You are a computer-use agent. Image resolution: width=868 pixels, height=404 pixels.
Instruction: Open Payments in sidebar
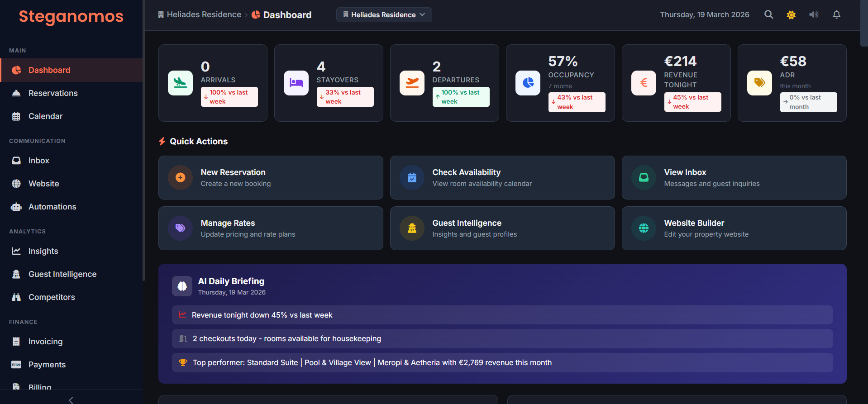point(72,365)
